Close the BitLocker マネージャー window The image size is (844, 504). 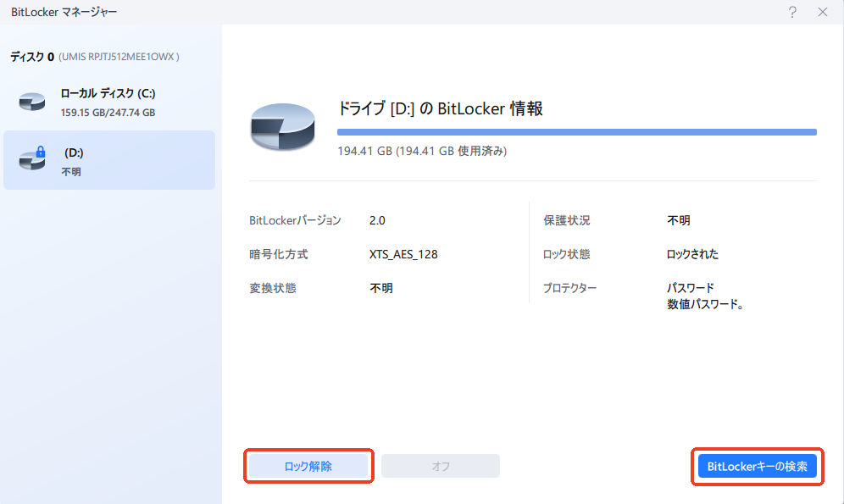(822, 12)
